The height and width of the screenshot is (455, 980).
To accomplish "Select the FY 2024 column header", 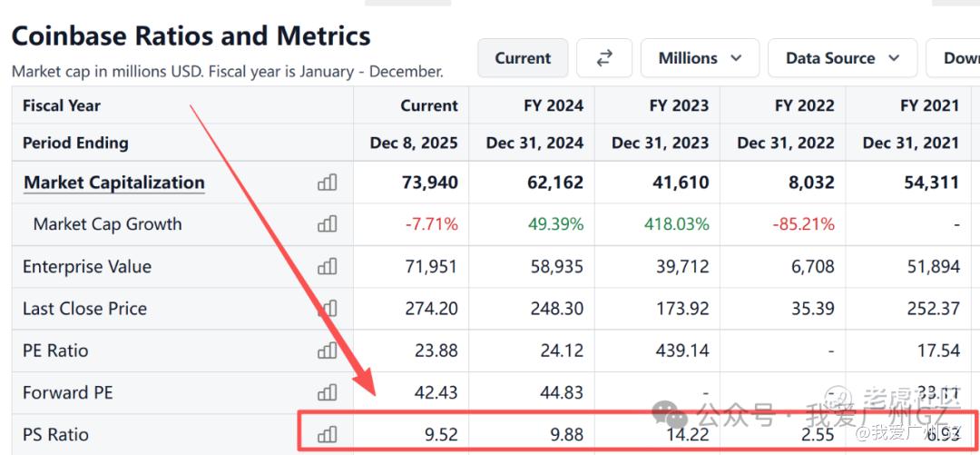I will point(554,105).
